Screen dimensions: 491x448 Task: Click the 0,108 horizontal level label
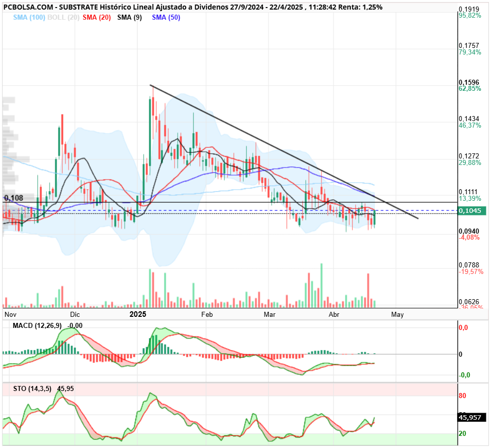[x=14, y=198]
